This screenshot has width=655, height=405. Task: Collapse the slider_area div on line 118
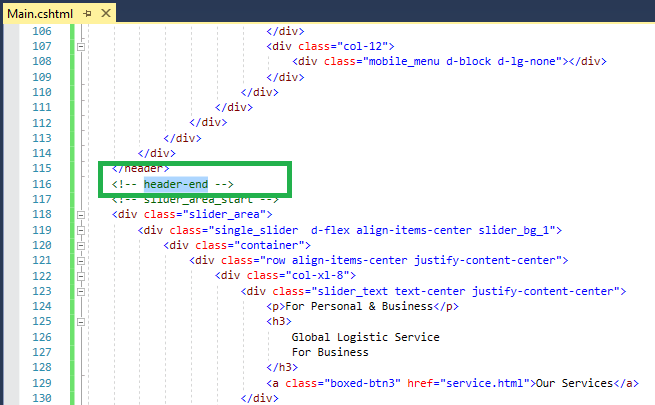click(x=81, y=214)
